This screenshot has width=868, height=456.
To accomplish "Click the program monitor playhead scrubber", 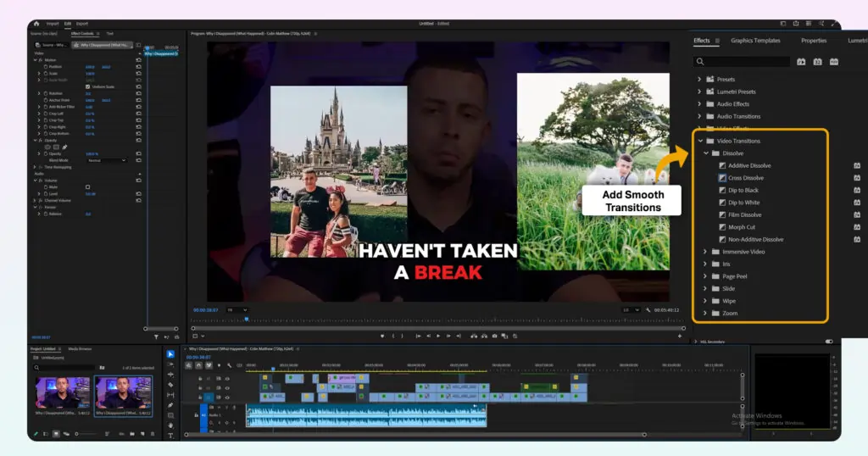I will [247, 319].
